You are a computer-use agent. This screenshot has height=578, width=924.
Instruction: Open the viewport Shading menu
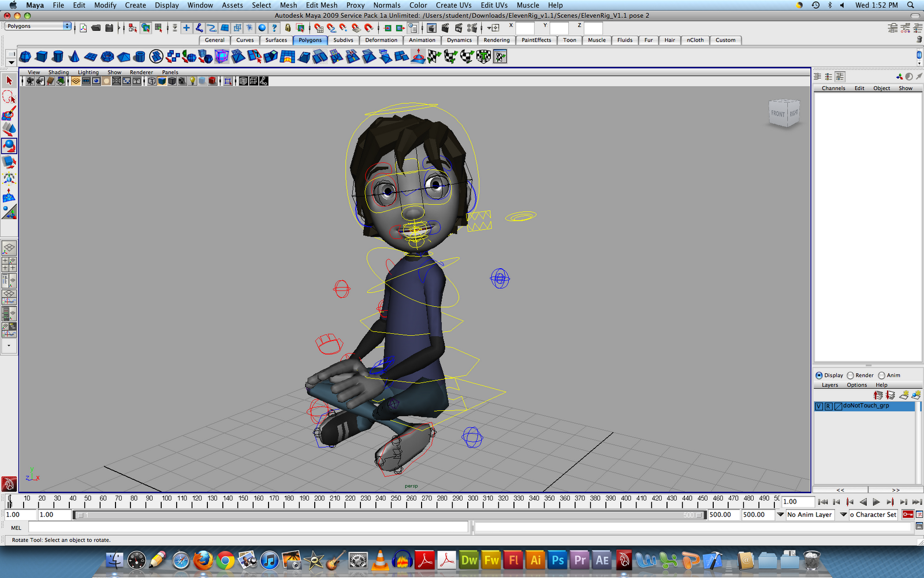[58, 72]
